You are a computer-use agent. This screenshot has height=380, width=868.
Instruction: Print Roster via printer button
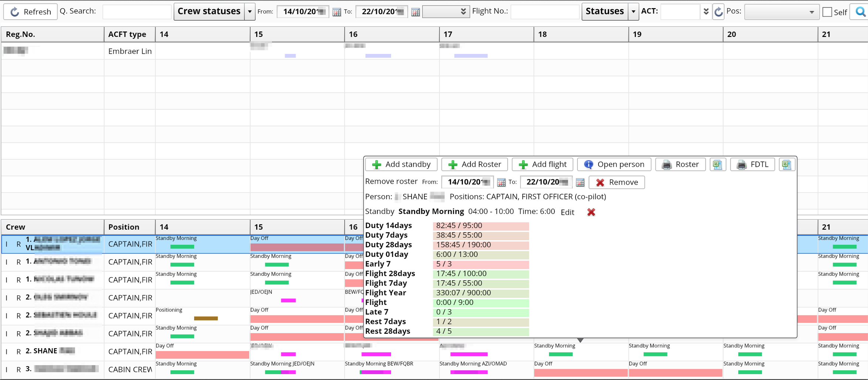(x=680, y=164)
